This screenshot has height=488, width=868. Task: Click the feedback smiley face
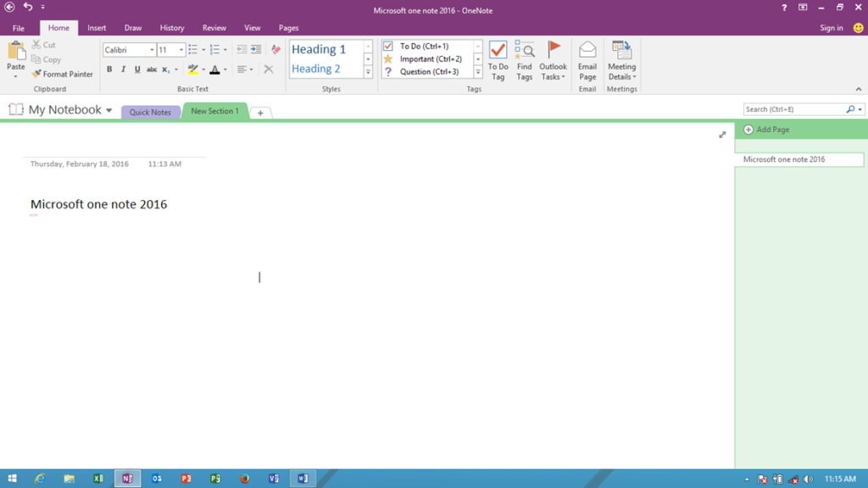click(858, 28)
